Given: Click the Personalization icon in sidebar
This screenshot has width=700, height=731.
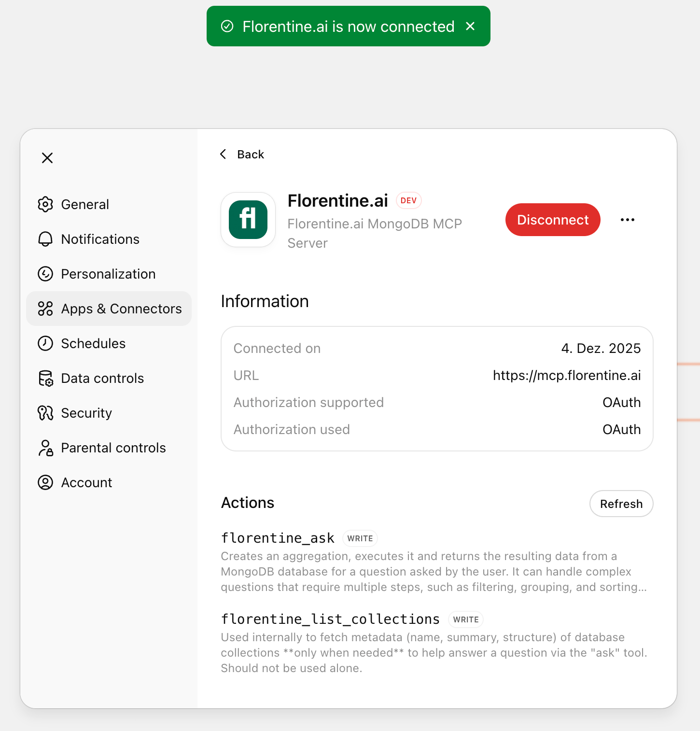Looking at the screenshot, I should (45, 274).
